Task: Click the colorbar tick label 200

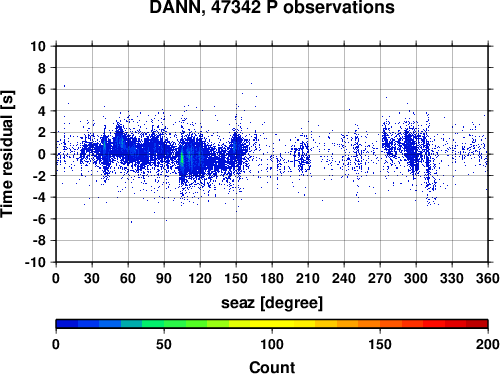Action: (x=488, y=344)
